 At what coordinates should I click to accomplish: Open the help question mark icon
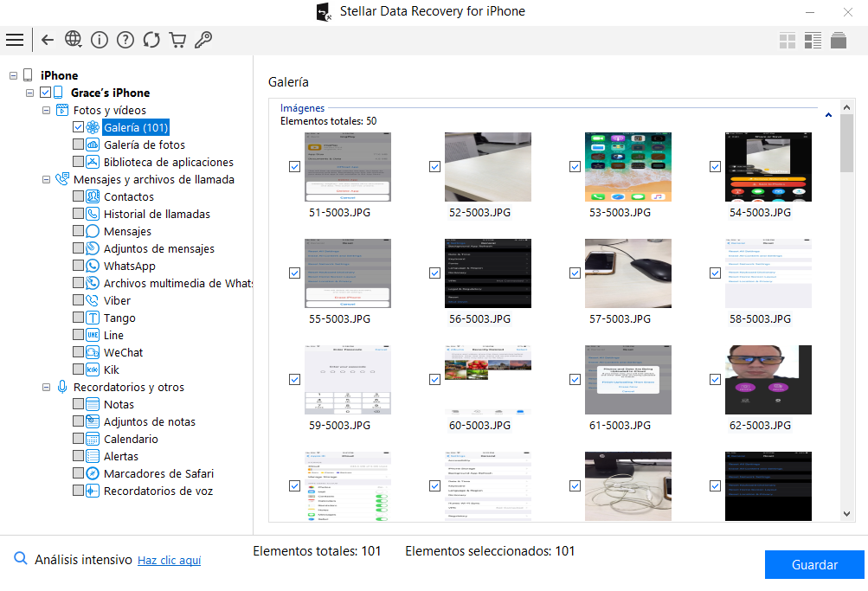[125, 40]
